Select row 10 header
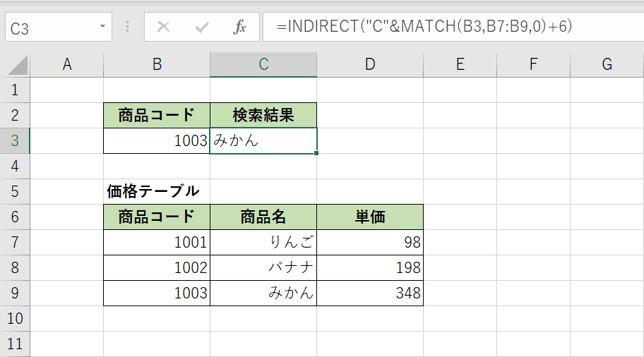 (15, 319)
